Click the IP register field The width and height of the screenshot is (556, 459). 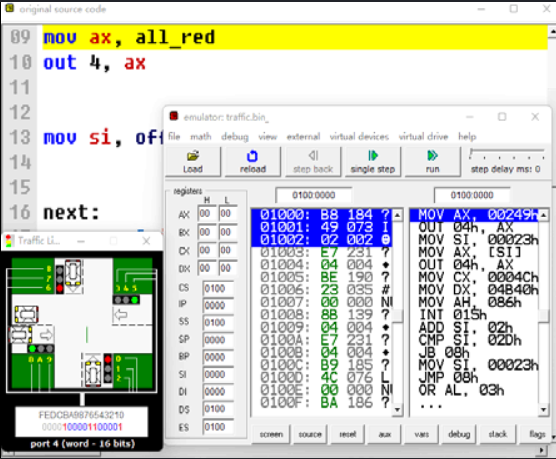tap(218, 305)
